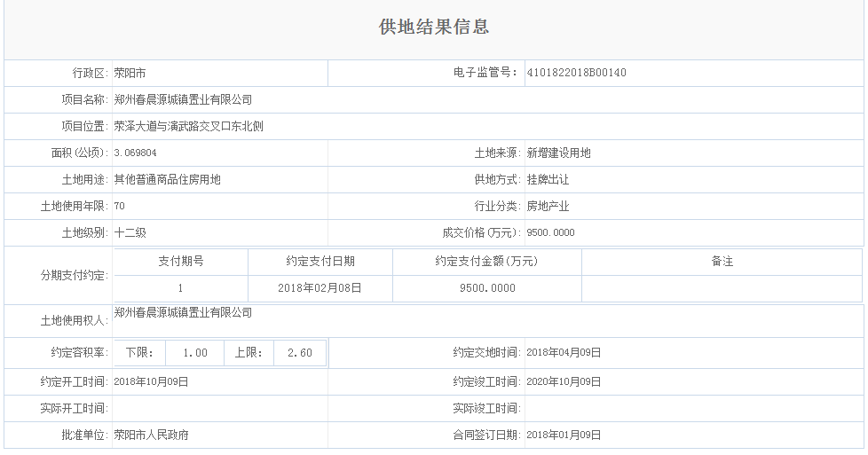
Task: Click the 土地用途 label
Action: (84, 179)
